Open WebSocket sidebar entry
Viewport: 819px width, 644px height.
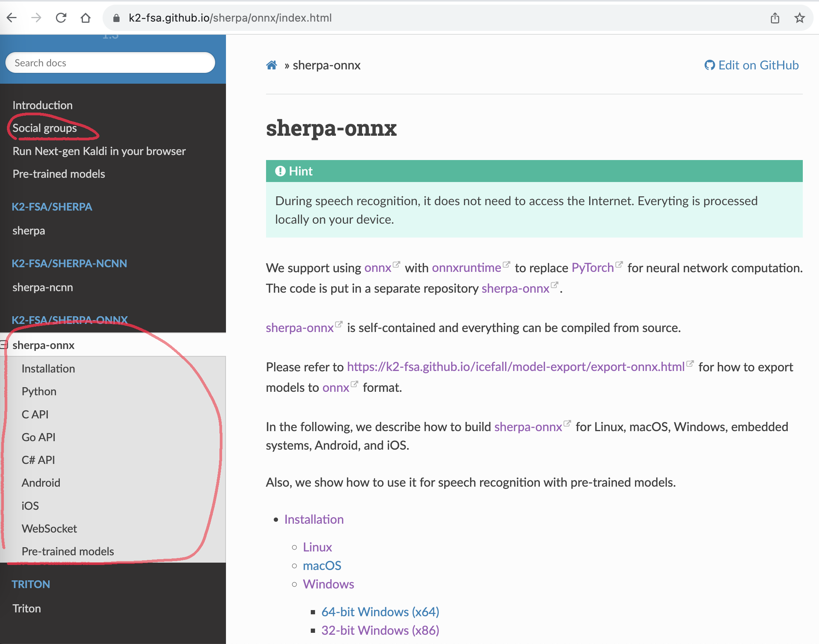click(x=49, y=528)
